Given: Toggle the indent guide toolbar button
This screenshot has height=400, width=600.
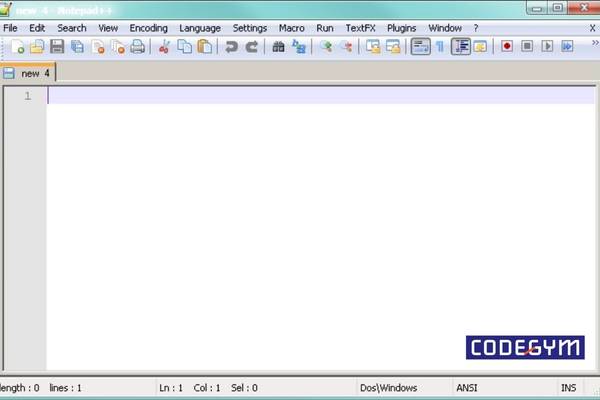Looking at the screenshot, I should coord(460,47).
